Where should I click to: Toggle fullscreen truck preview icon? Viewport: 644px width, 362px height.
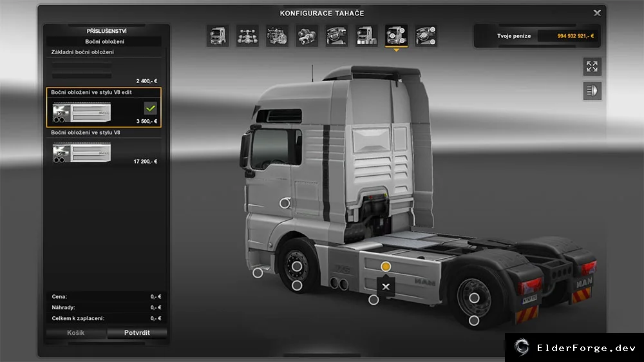point(592,66)
